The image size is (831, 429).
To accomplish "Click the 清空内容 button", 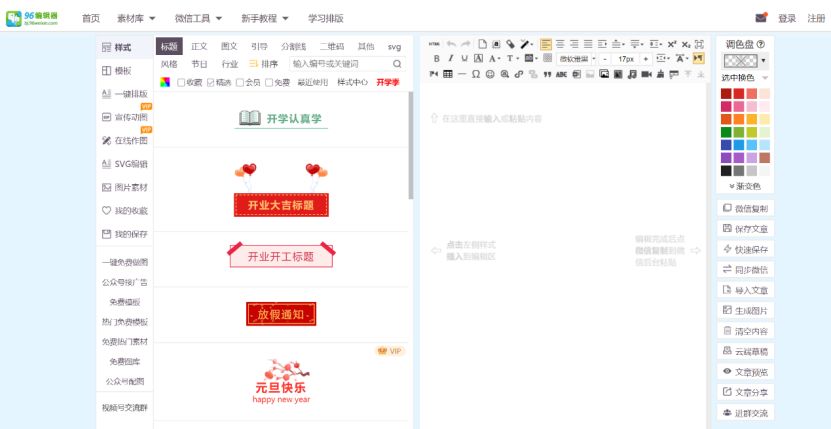I will (x=745, y=331).
